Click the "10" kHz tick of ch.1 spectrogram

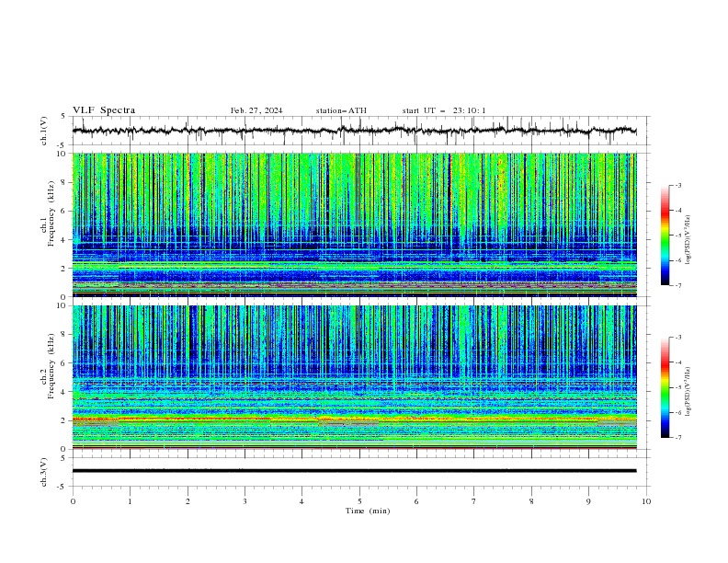(63, 154)
